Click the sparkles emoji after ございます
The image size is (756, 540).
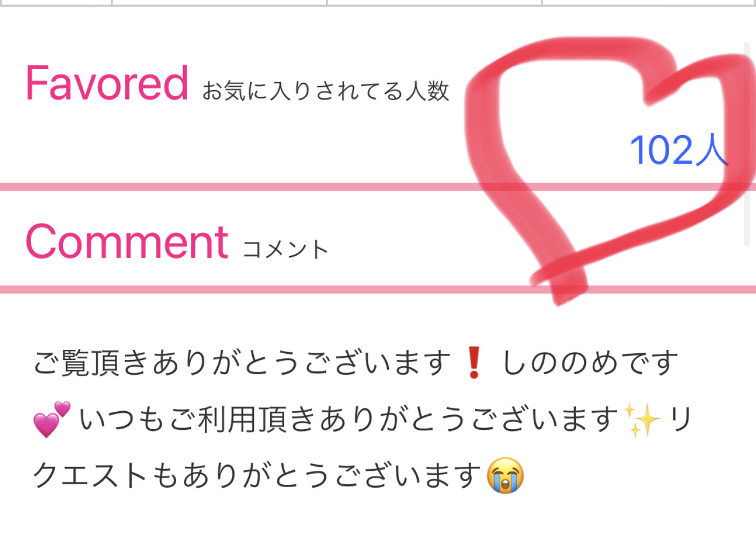click(642, 420)
